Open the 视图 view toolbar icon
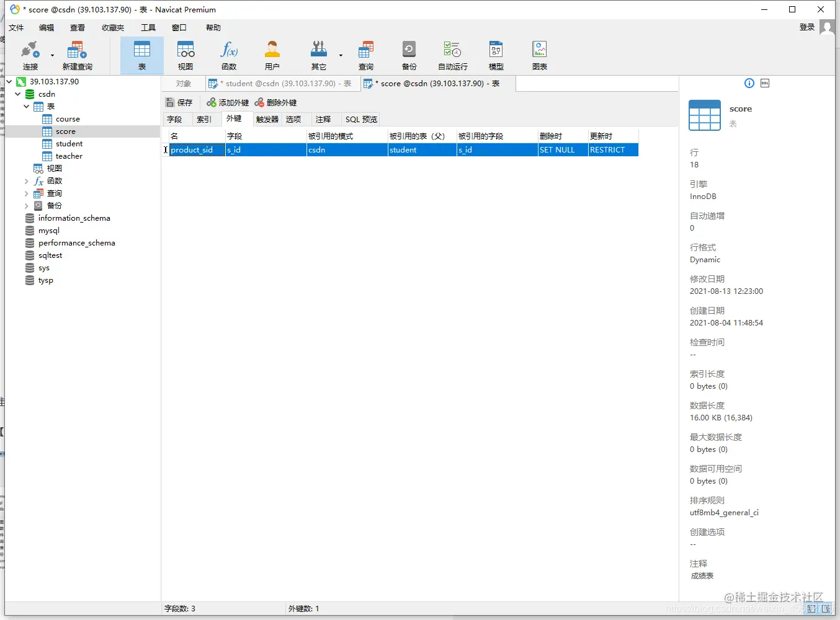Image resolution: width=840 pixels, height=620 pixels. 185,55
